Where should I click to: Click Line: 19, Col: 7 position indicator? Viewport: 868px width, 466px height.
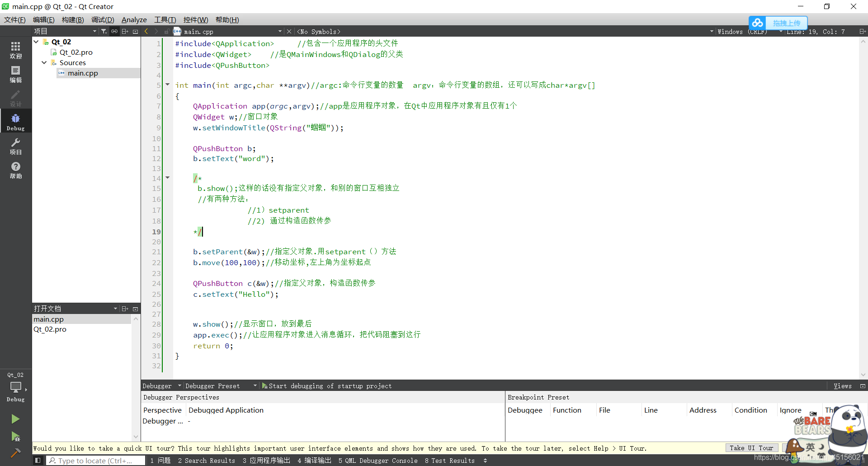tap(816, 32)
